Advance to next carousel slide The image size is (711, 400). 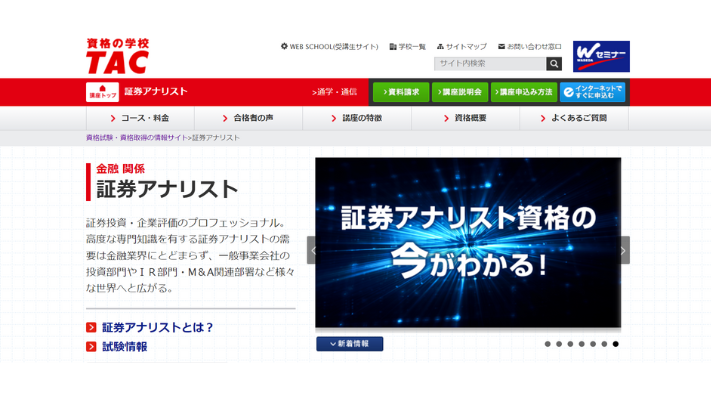click(x=623, y=250)
